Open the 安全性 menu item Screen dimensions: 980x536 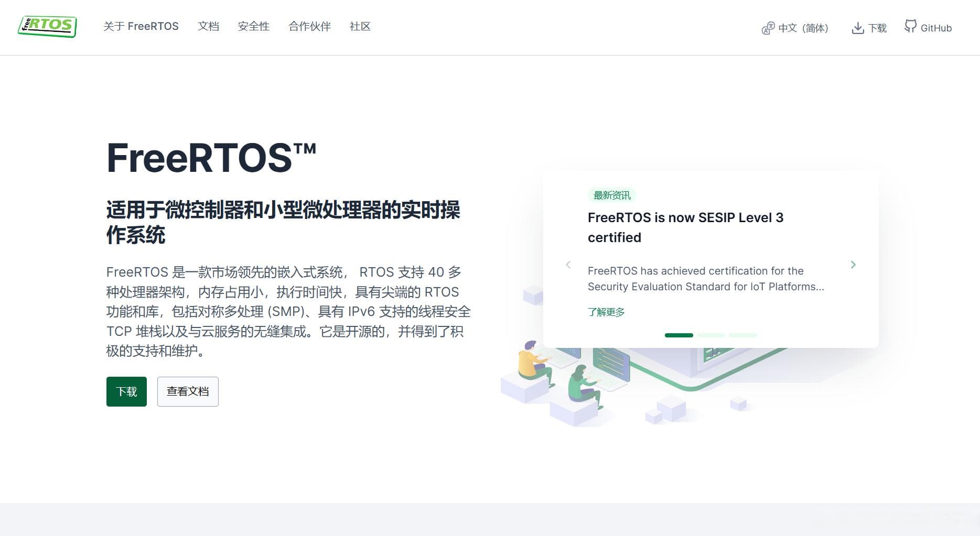point(253,26)
